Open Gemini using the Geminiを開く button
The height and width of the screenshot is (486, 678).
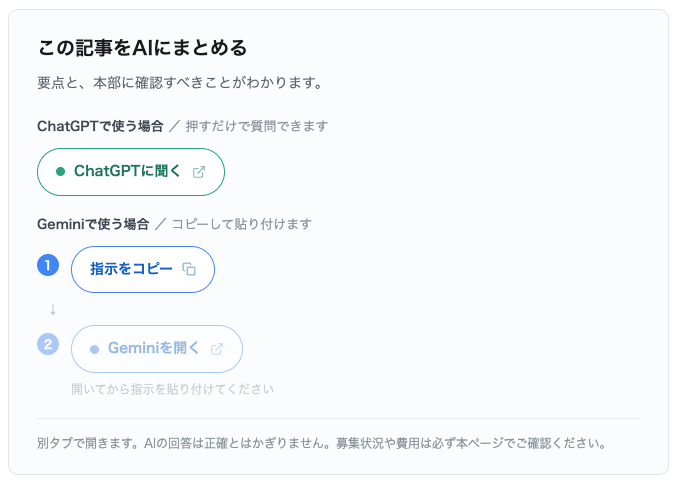157,349
